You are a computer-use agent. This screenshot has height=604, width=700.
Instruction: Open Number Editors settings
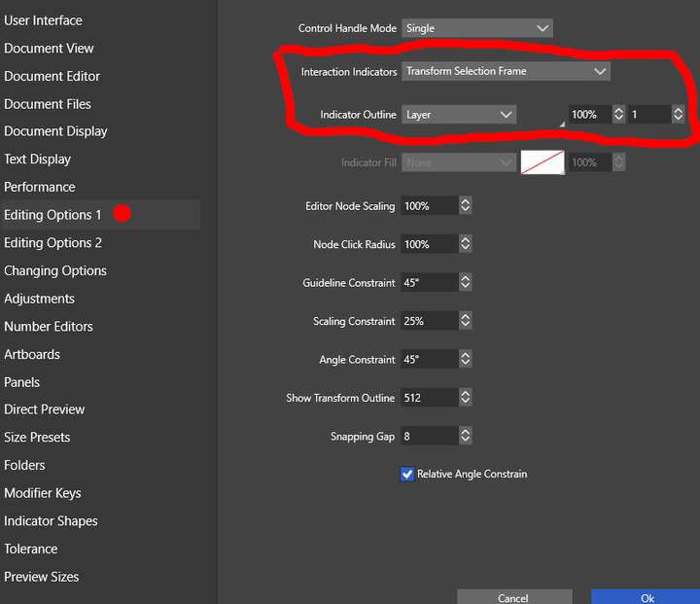tap(49, 327)
